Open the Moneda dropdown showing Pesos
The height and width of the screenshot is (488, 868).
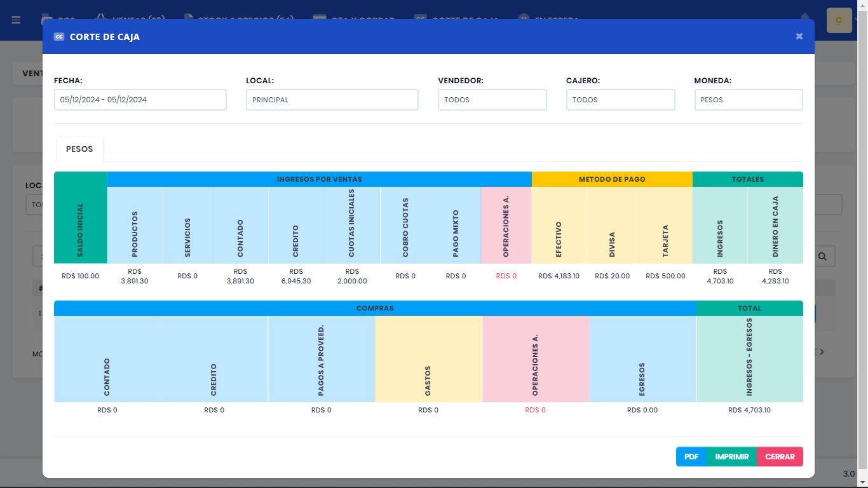click(x=749, y=100)
